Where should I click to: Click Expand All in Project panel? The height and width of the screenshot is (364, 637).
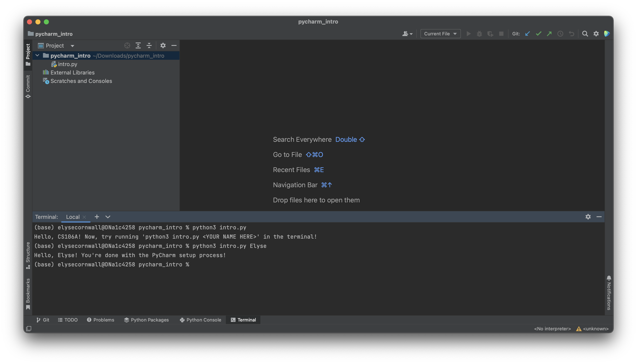(x=138, y=45)
